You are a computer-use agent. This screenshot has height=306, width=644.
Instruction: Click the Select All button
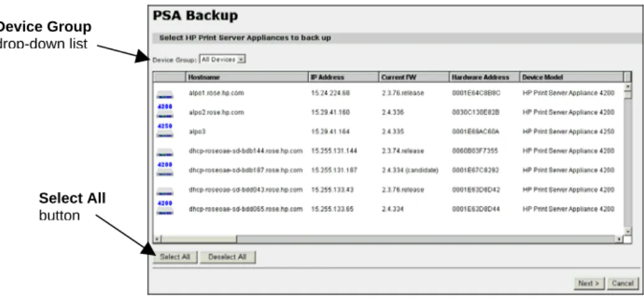pos(175,257)
